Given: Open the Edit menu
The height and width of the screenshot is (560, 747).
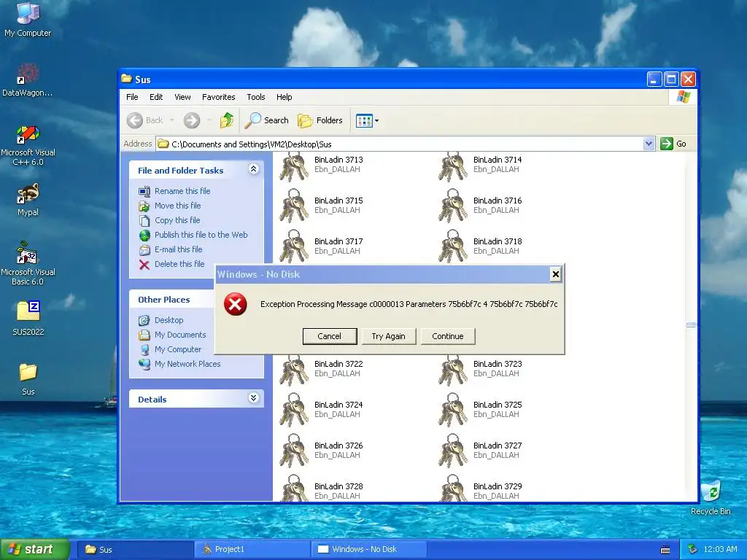Looking at the screenshot, I should pyautogui.click(x=156, y=97).
